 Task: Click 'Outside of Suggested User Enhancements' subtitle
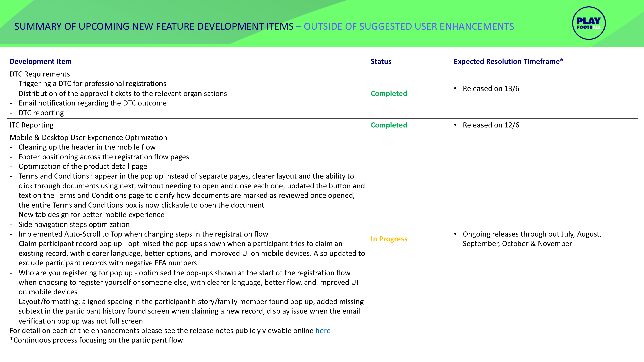[409, 26]
